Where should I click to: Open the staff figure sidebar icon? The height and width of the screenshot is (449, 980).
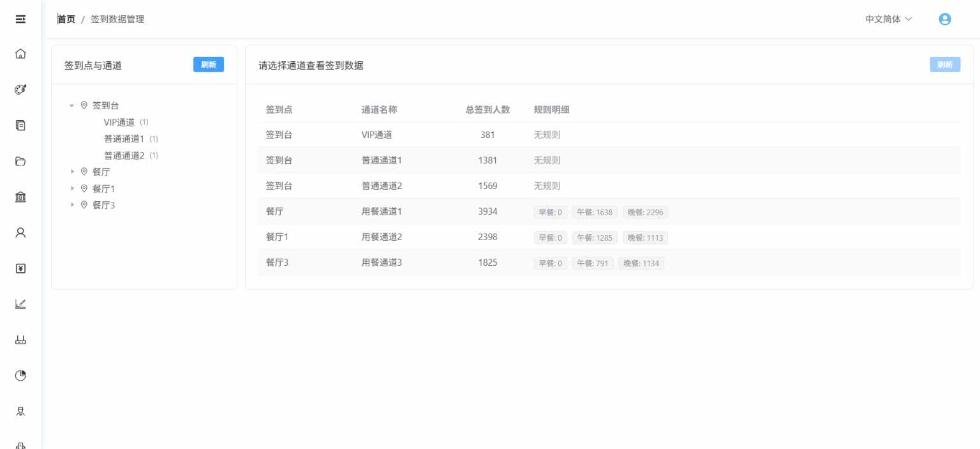[x=20, y=411]
